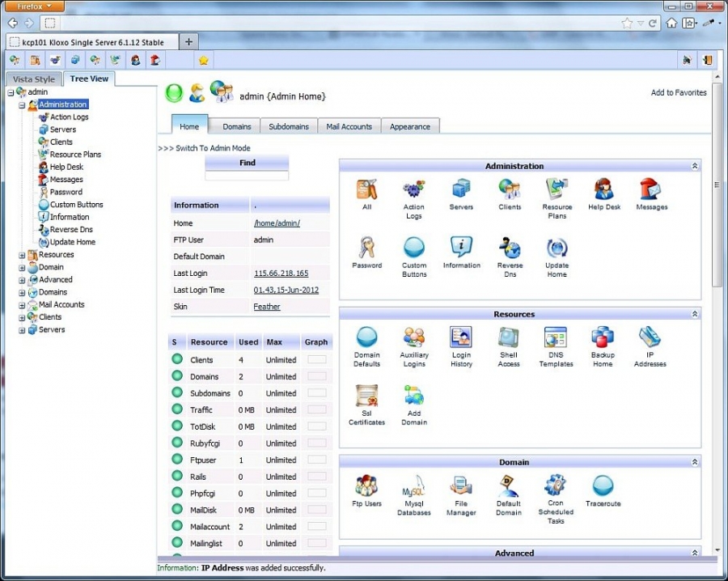Click Switch To Admin Mode link
Viewport: 728px width, 581px height.
213,148
